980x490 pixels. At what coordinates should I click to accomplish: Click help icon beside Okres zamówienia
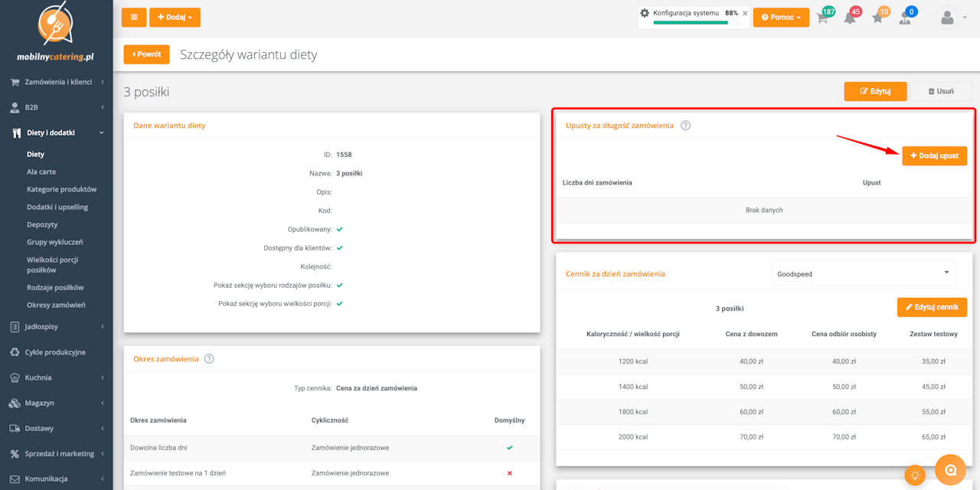coord(209,358)
